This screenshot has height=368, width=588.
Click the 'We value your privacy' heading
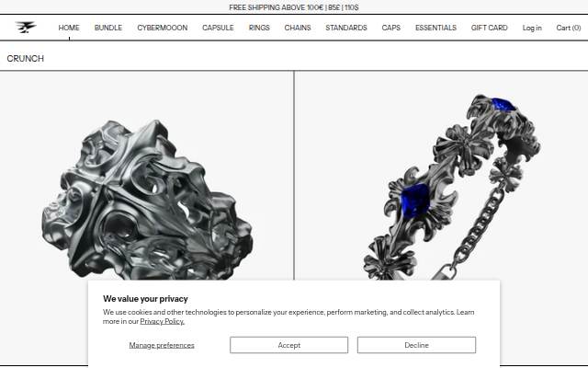point(145,299)
